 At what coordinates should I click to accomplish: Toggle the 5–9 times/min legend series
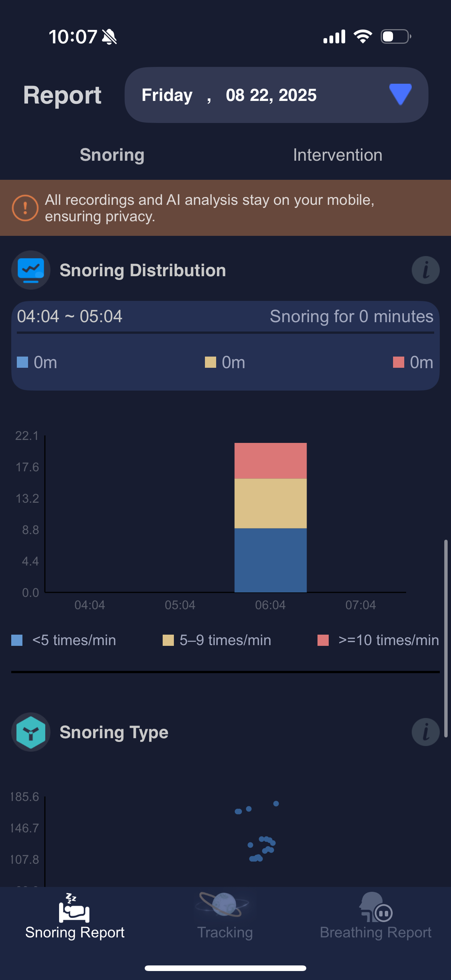coord(217,640)
